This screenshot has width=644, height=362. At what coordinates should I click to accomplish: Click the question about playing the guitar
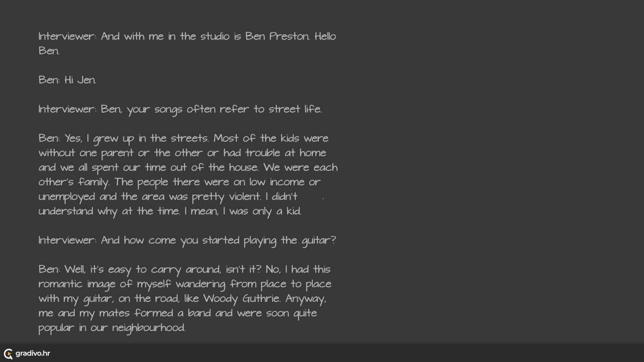(x=218, y=240)
